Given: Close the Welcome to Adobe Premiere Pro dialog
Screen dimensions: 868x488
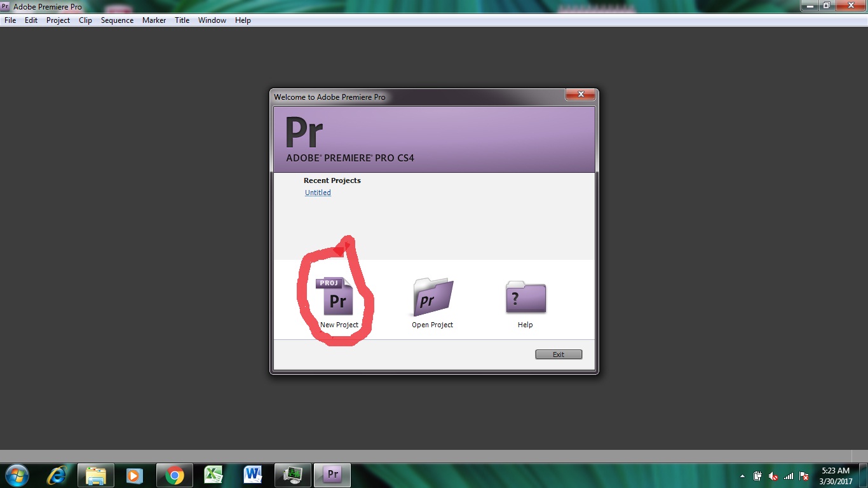Looking at the screenshot, I should [581, 95].
